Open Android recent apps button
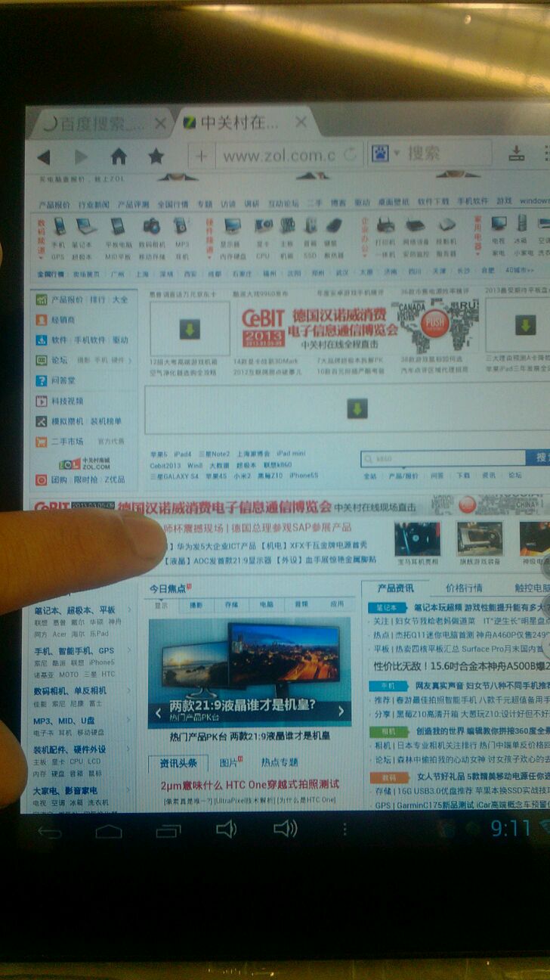Image resolution: width=550 pixels, height=980 pixels. (x=168, y=830)
